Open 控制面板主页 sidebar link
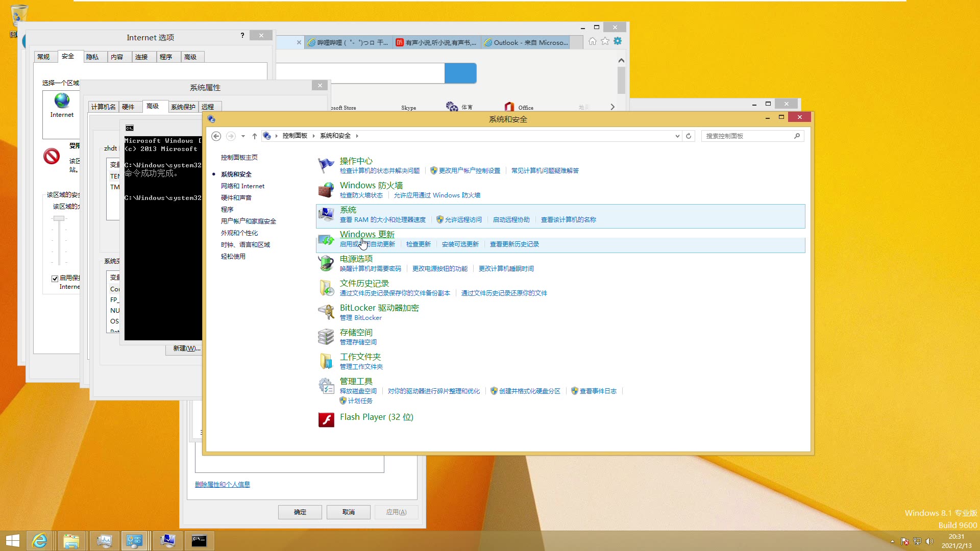This screenshot has width=980, height=551. 239,158
